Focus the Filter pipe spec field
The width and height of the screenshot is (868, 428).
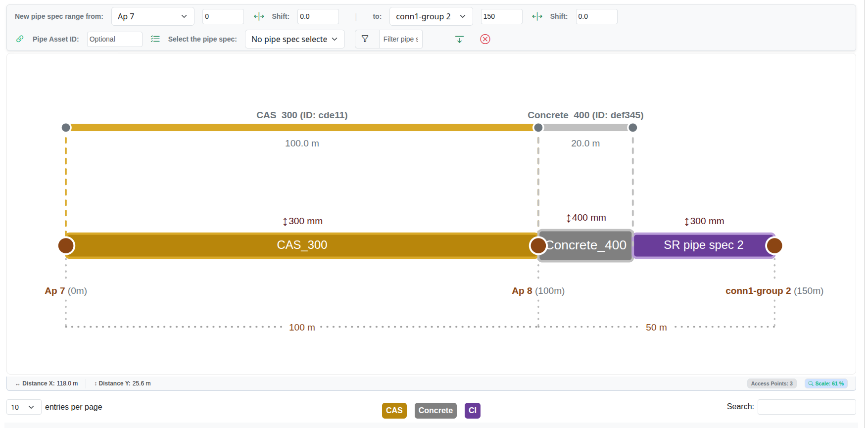click(x=400, y=39)
